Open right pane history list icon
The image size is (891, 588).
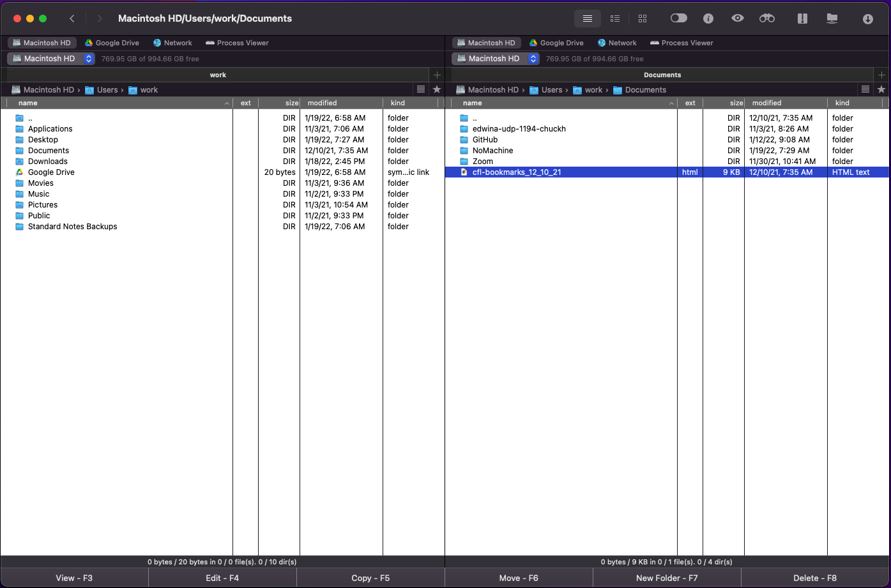tap(865, 89)
